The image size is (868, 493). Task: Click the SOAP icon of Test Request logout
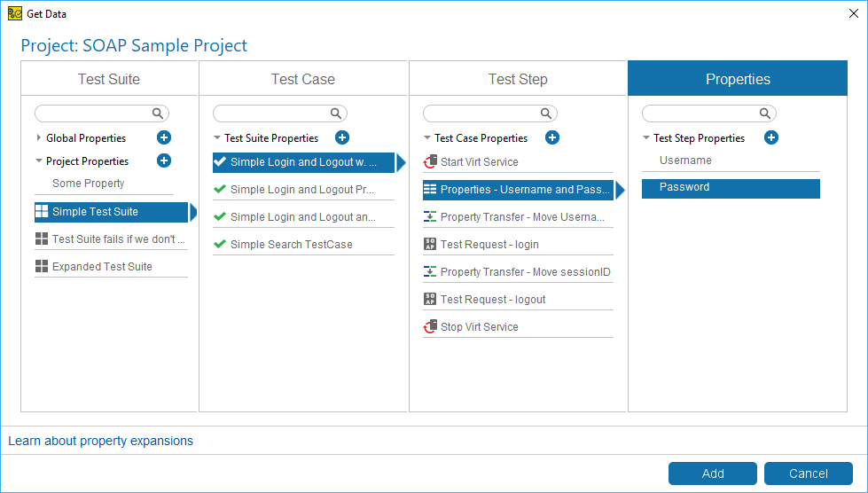(430, 300)
